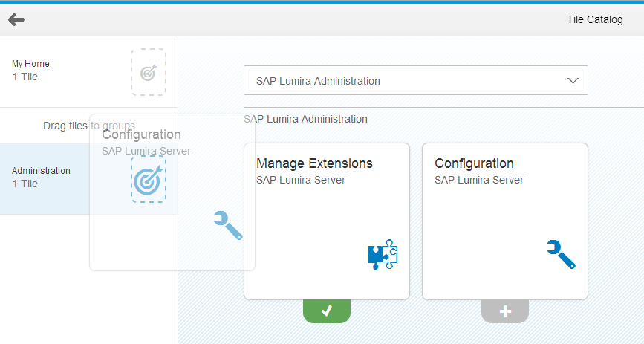Expand the catalog dropdown chevron arrow
644x344 pixels.
573,80
